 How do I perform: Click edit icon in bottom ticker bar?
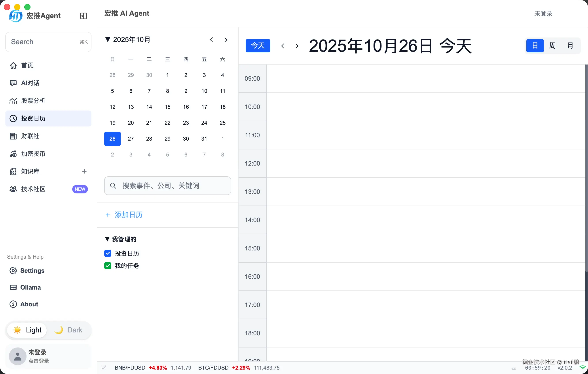point(103,368)
